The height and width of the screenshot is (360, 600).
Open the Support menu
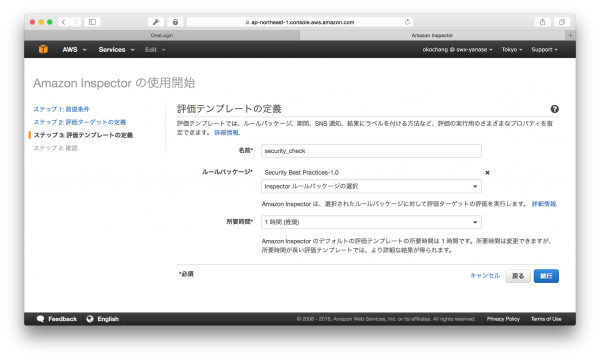click(544, 50)
